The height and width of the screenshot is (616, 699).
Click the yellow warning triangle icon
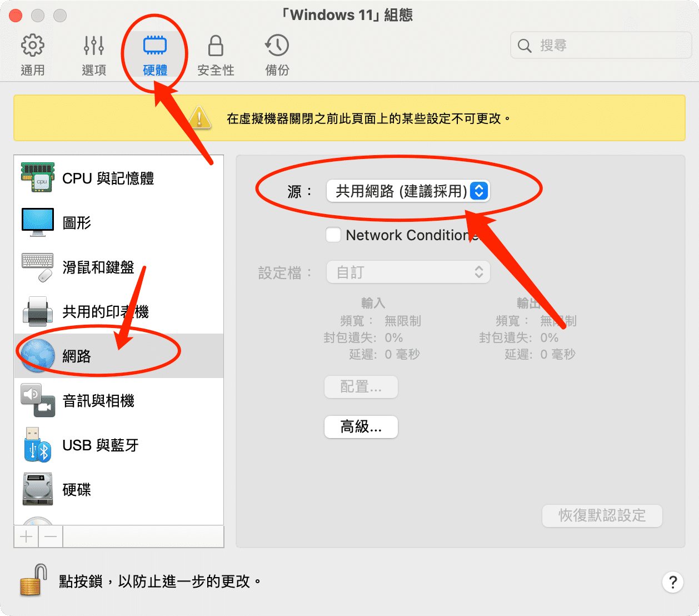click(x=199, y=118)
